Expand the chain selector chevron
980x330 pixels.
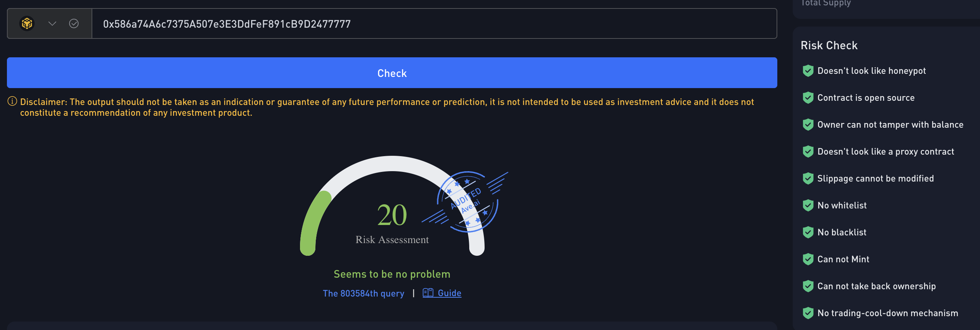(52, 24)
